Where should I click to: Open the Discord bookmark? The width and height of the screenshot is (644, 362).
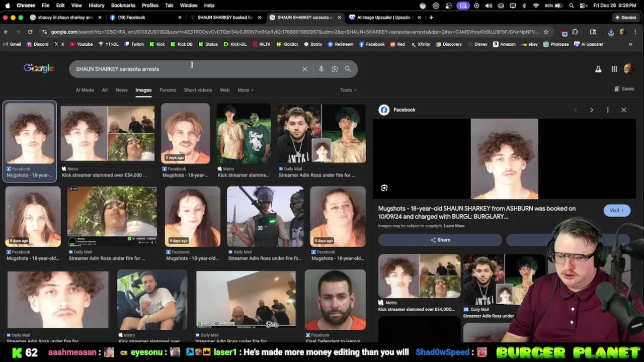[x=37, y=44]
